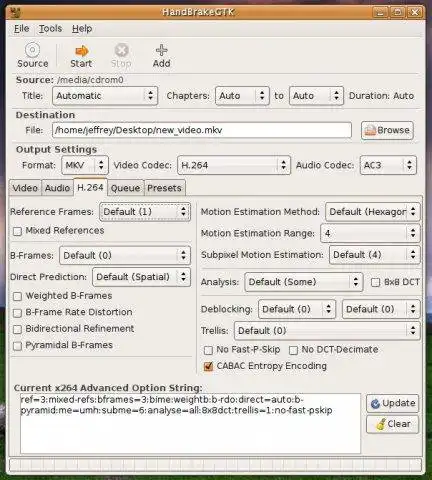Open the Reference Frames dropdown
Image resolution: width=432 pixels, height=480 pixels.
[145, 212]
